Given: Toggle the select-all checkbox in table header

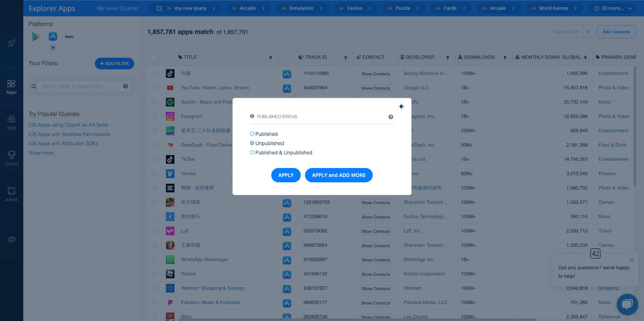Looking at the screenshot, I should coord(155,57).
